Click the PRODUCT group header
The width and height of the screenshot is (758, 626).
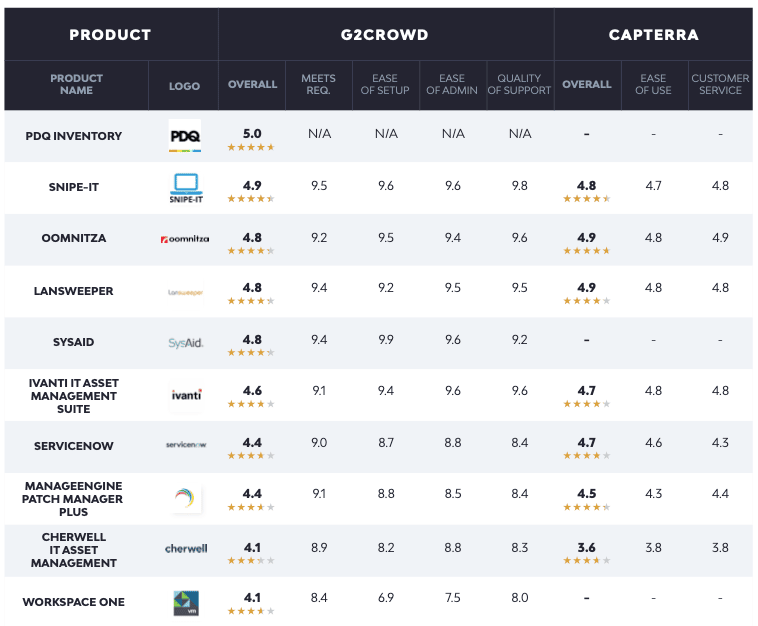click(110, 35)
